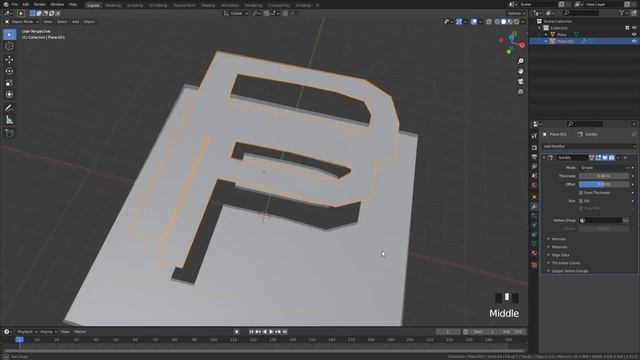Viewport: 640px width, 360px height.
Task: Select the Annotate tool
Action: click(x=9, y=108)
